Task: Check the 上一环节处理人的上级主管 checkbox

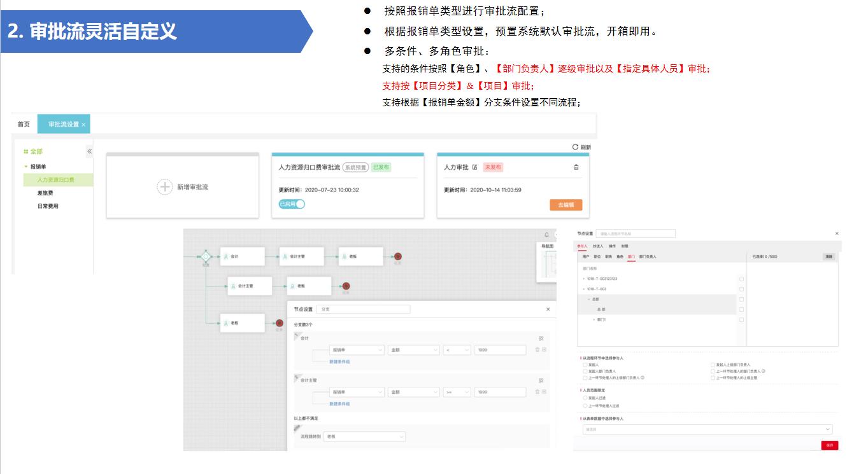Action: [x=713, y=377]
